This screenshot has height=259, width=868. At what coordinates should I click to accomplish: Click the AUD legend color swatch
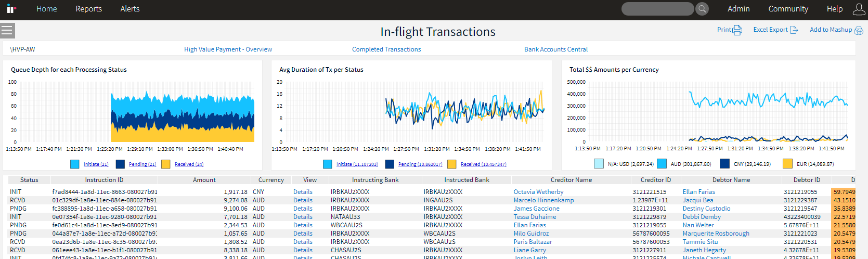click(x=662, y=164)
